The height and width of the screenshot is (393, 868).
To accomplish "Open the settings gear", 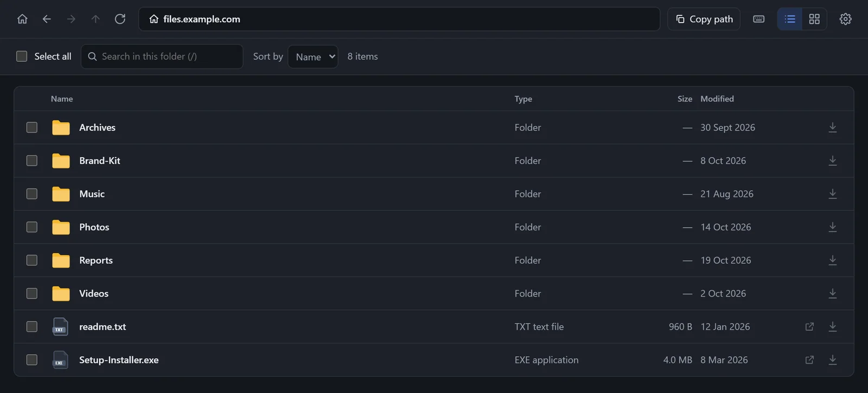I will [x=845, y=19].
